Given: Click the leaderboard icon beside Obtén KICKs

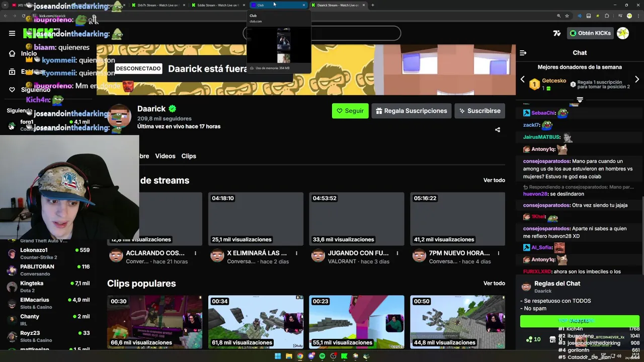Looking at the screenshot, I should (x=556, y=33).
